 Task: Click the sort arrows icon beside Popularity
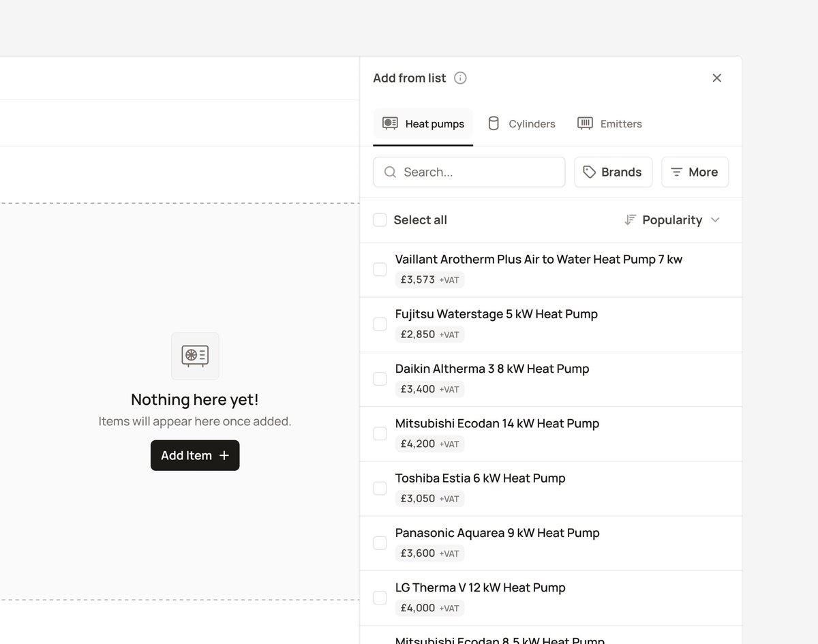click(x=630, y=219)
